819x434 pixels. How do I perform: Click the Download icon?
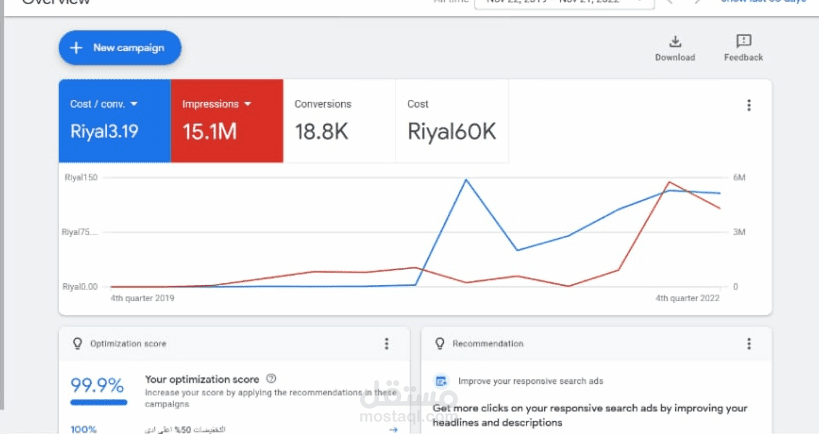pos(675,41)
